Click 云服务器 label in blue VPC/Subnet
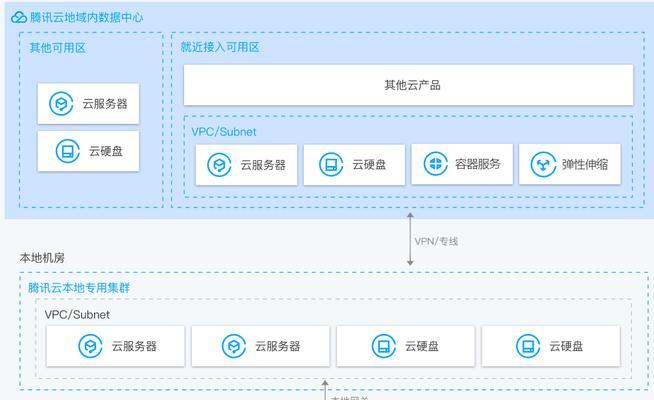The height and width of the screenshot is (400, 654). point(263,165)
